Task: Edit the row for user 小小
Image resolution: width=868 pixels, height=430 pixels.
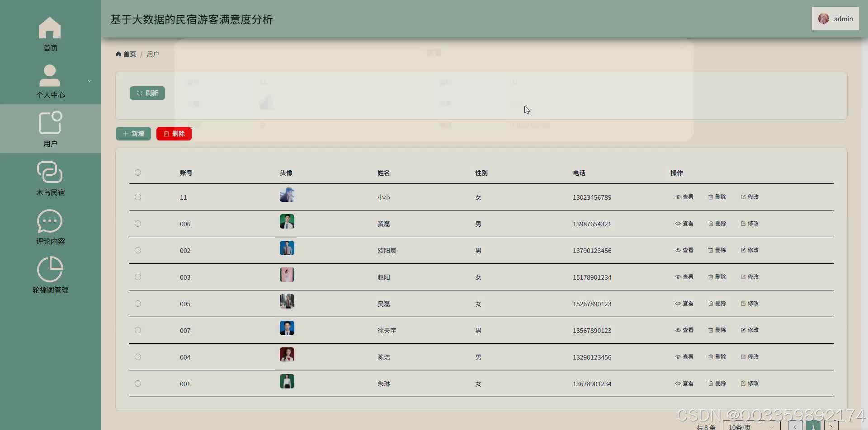Action: [x=750, y=197]
